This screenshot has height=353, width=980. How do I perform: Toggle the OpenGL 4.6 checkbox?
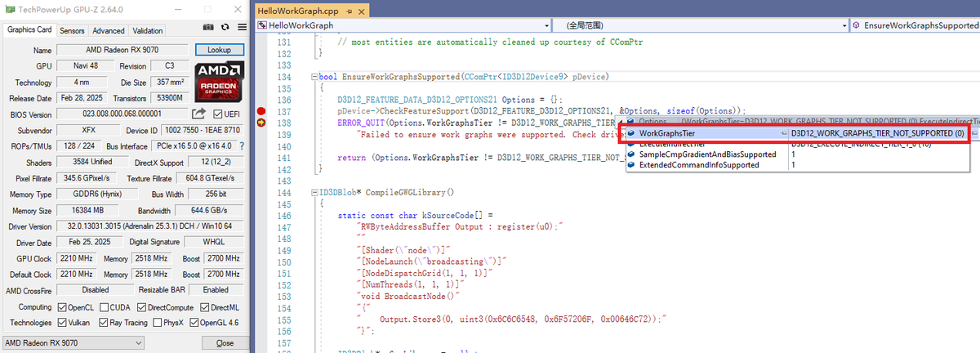(194, 323)
